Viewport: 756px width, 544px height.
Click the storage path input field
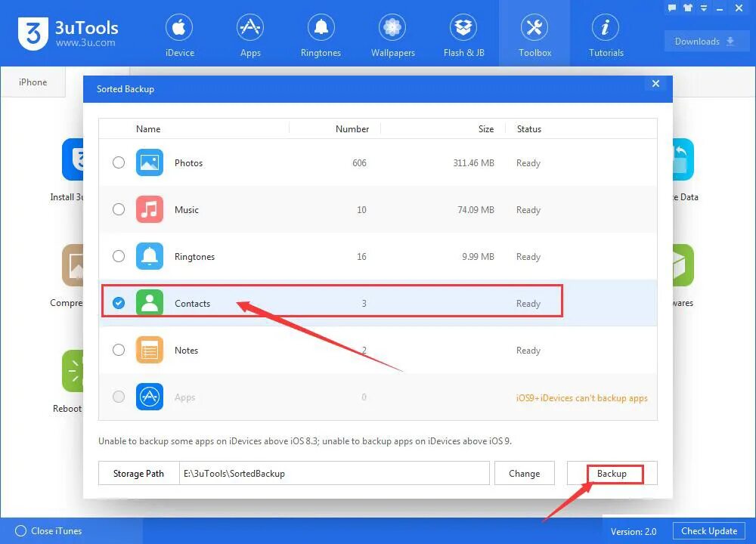point(334,474)
